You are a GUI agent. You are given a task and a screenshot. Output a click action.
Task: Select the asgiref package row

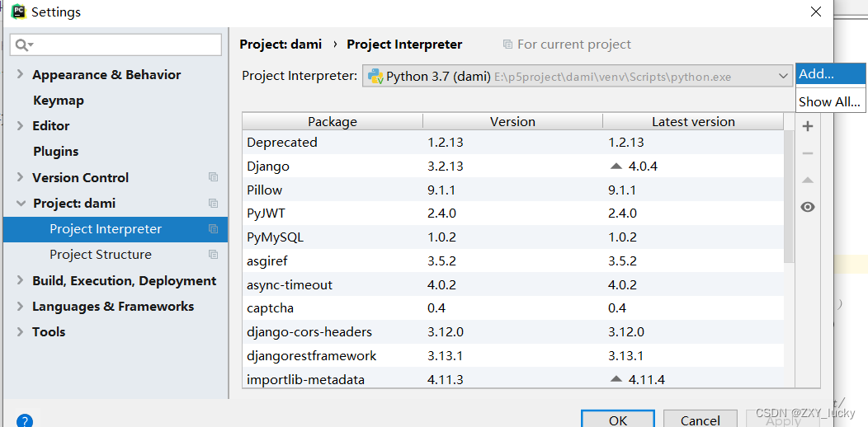tap(512, 261)
